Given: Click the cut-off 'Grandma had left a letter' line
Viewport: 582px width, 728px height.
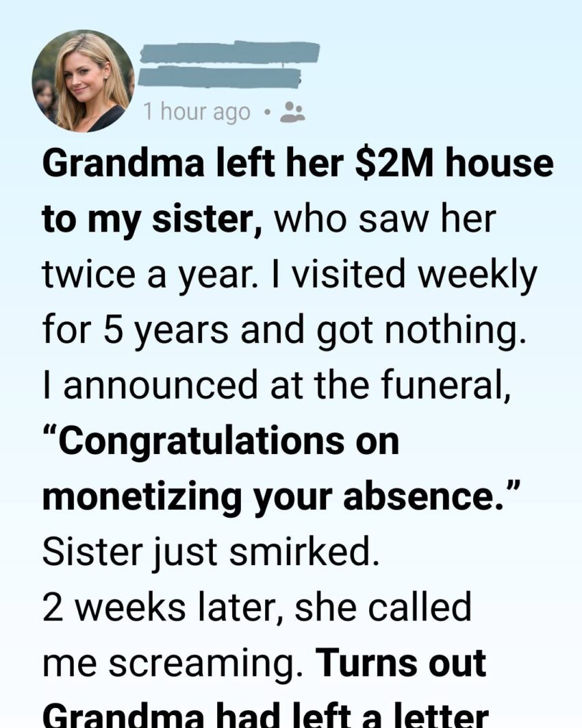Looking at the screenshot, I should pos(265,714).
